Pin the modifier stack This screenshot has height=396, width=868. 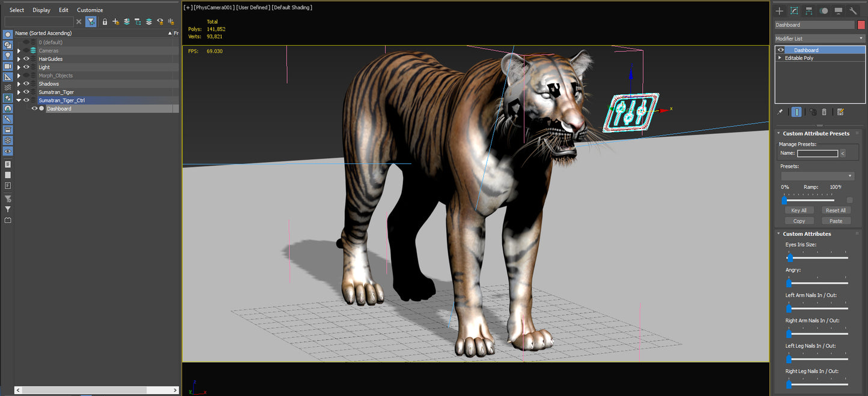click(x=780, y=112)
